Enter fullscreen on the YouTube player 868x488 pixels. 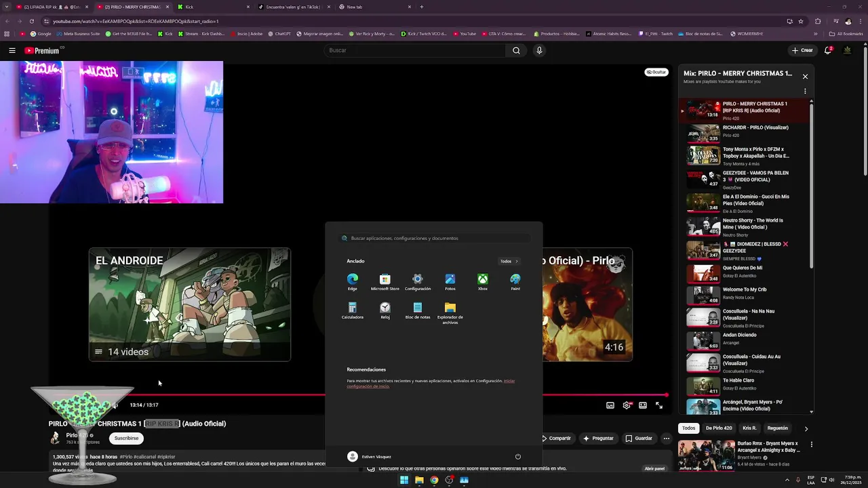pyautogui.click(x=659, y=405)
